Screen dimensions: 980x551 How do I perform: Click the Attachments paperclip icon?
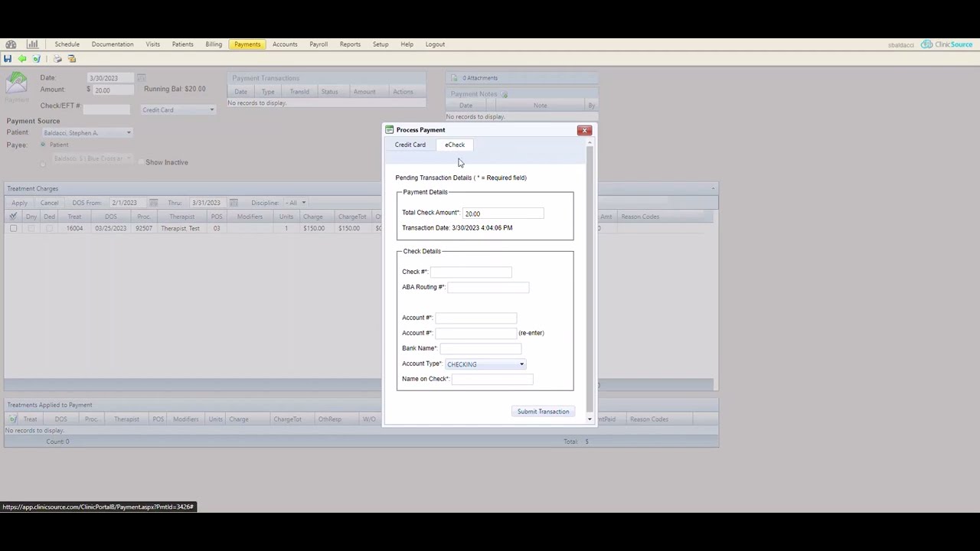click(x=454, y=78)
